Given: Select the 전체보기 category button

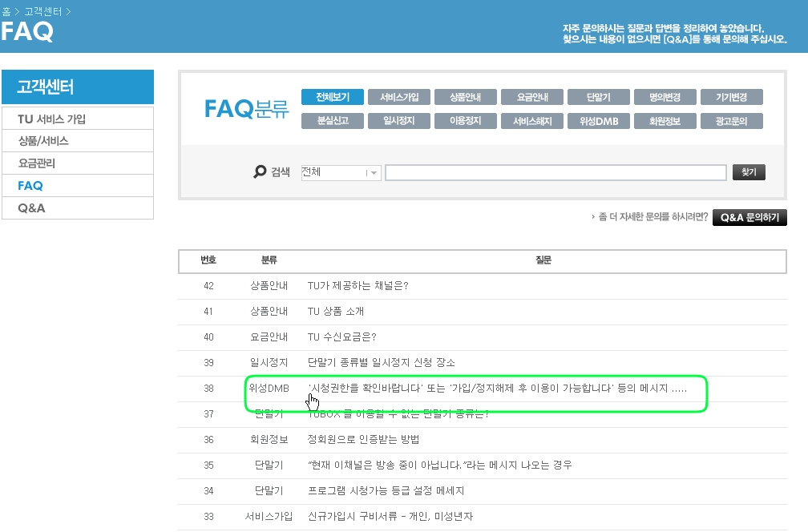Looking at the screenshot, I should (x=333, y=97).
